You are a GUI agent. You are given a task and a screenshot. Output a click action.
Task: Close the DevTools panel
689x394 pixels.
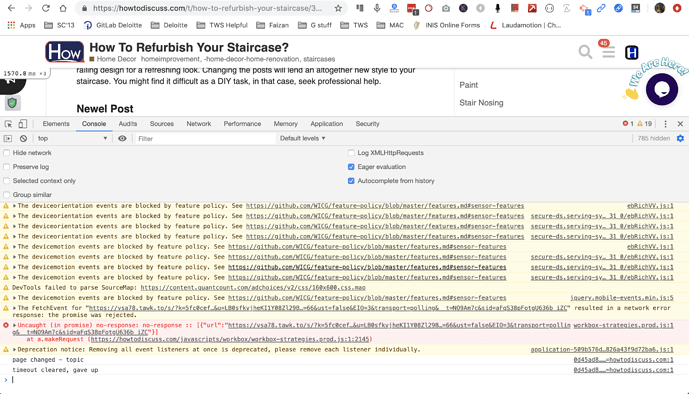point(680,124)
